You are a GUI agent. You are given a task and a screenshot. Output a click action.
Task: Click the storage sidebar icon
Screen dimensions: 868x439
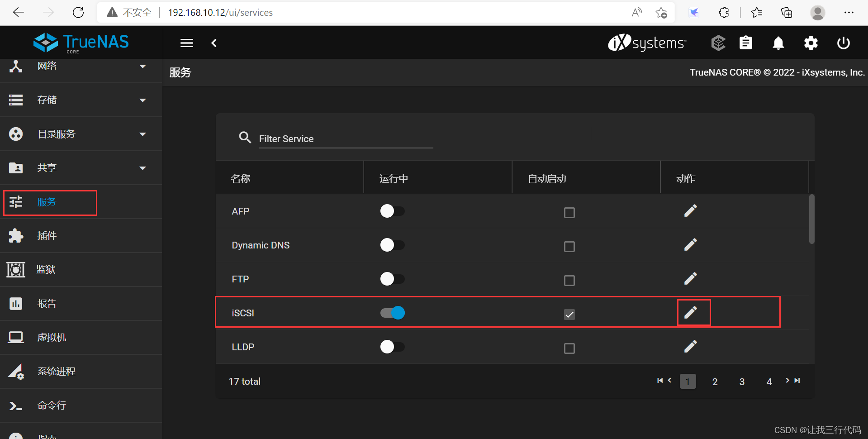click(x=16, y=100)
